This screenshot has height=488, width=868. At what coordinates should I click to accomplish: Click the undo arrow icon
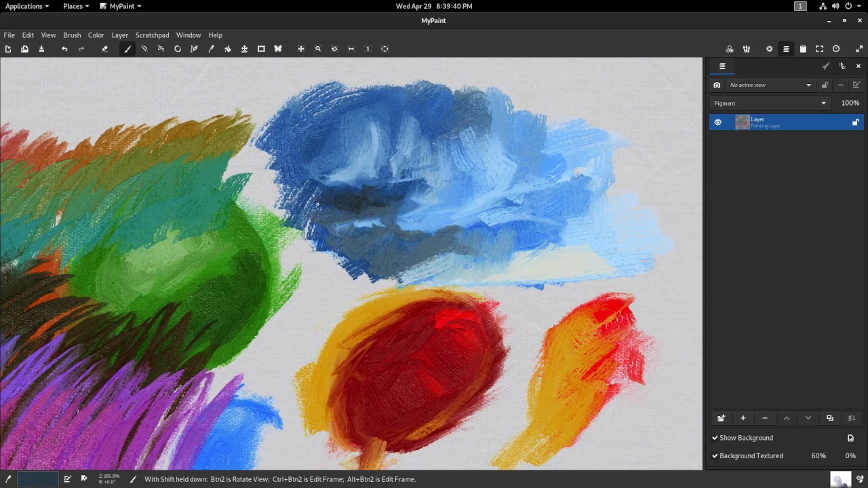pyautogui.click(x=64, y=49)
